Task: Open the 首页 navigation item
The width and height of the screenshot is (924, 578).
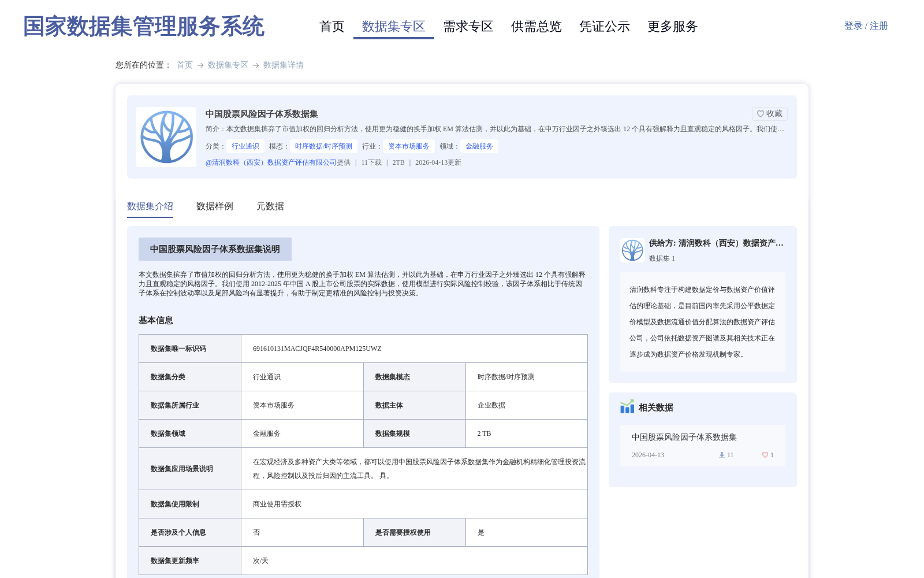Action: 332,27
